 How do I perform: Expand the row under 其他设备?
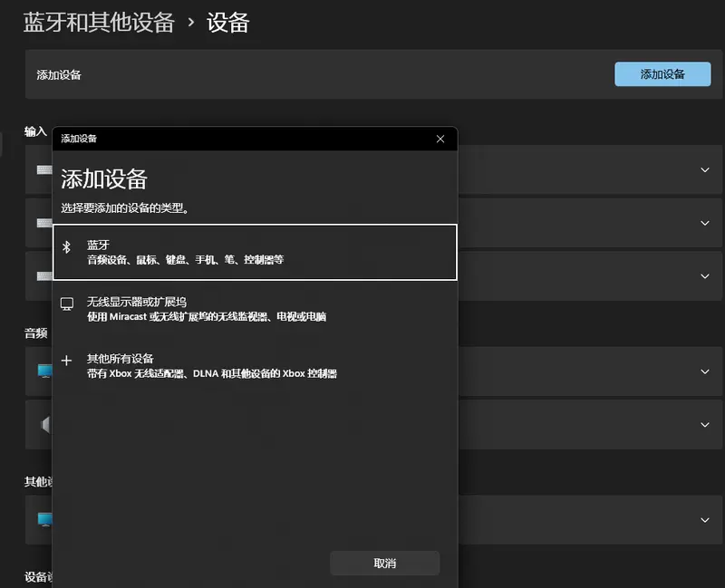[705, 519]
